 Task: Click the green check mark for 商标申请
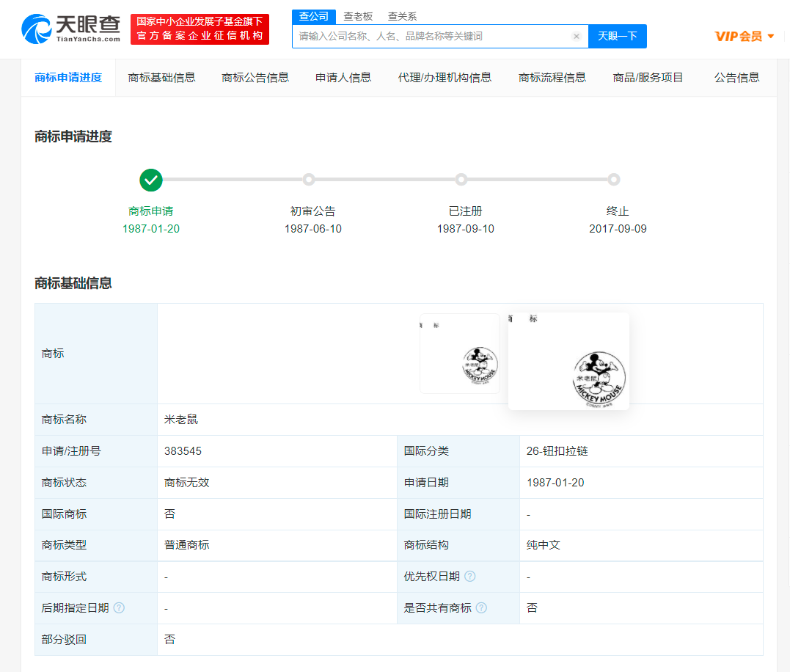pos(151,180)
